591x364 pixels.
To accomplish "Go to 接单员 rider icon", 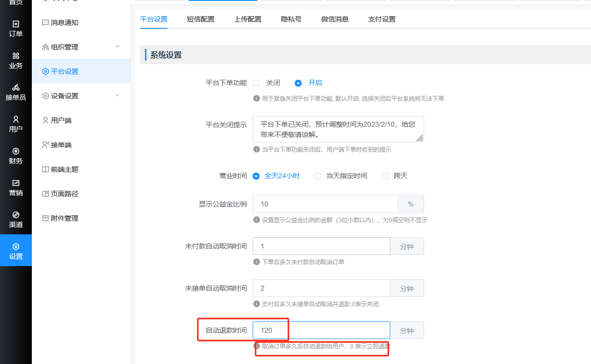I will pyautogui.click(x=16, y=87).
